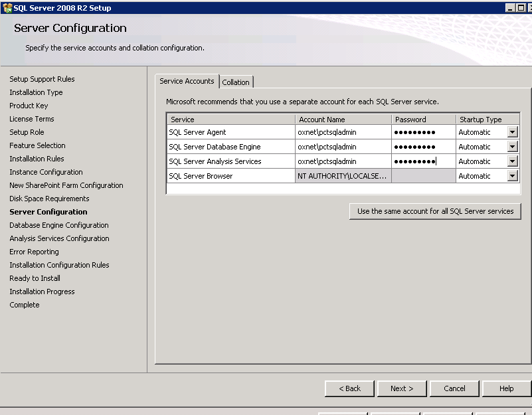Click the Password column header
The width and height of the screenshot is (532, 415).
pos(424,120)
